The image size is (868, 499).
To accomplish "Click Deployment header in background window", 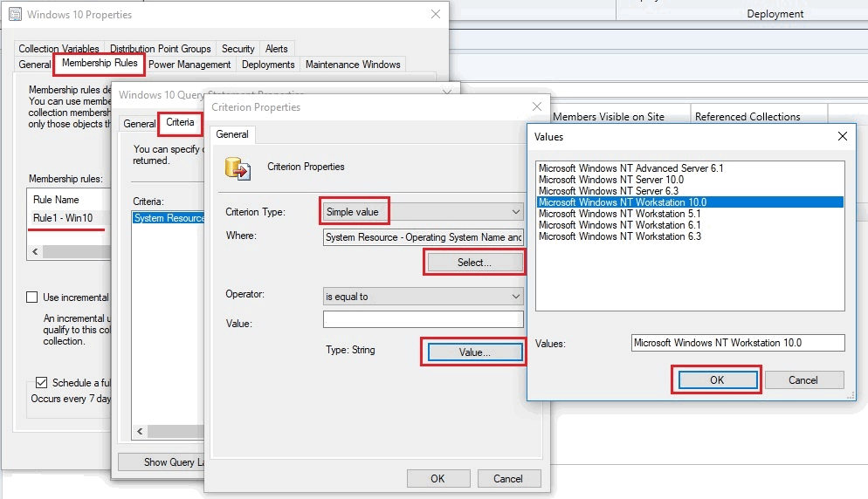I will coord(775,14).
